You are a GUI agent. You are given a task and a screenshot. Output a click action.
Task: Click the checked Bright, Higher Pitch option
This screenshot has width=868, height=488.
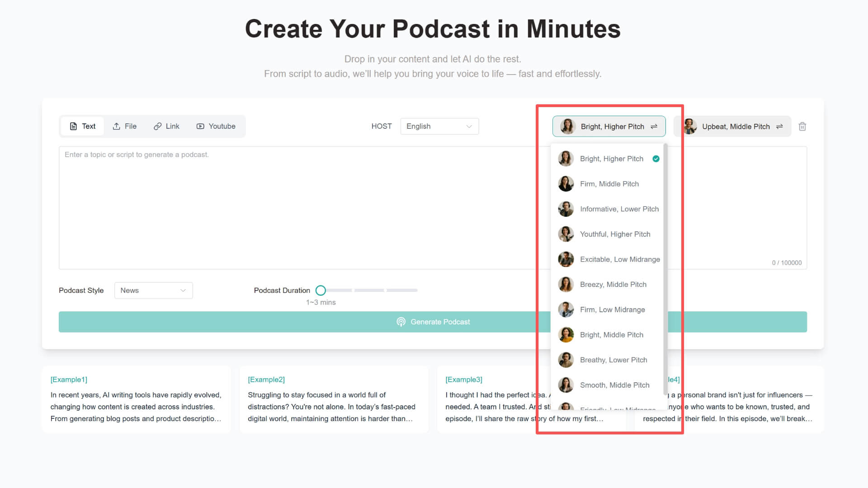pos(611,159)
